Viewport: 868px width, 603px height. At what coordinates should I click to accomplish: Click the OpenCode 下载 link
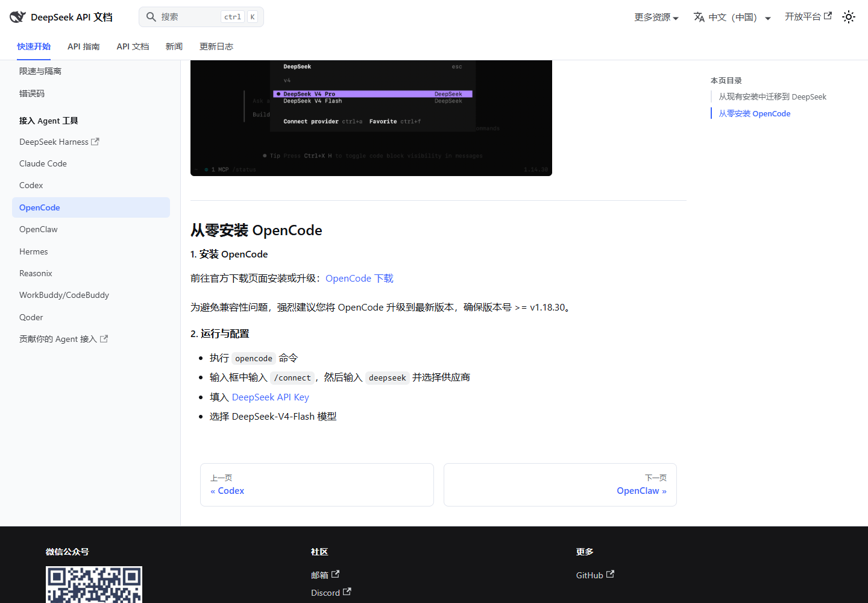click(x=359, y=278)
